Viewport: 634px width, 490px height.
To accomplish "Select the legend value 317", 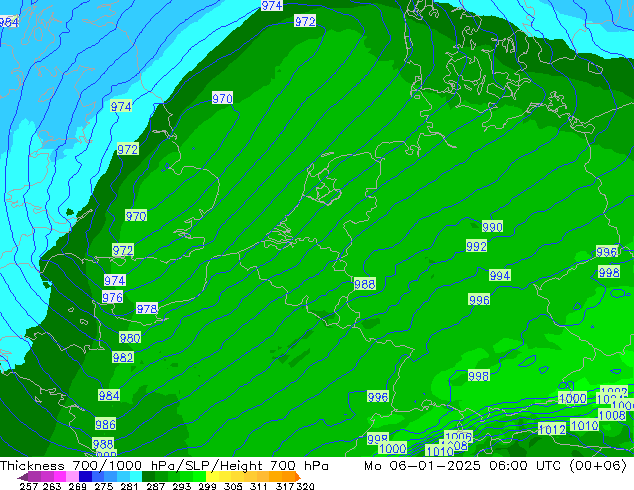I will pos(285,486).
